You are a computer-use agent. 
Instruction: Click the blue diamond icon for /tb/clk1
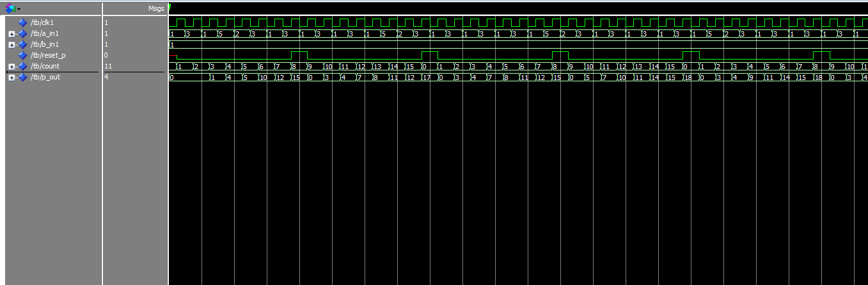tap(23, 22)
